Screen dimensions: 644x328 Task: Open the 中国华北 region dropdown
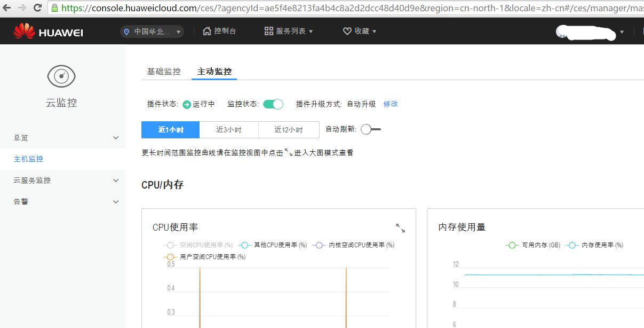point(152,32)
